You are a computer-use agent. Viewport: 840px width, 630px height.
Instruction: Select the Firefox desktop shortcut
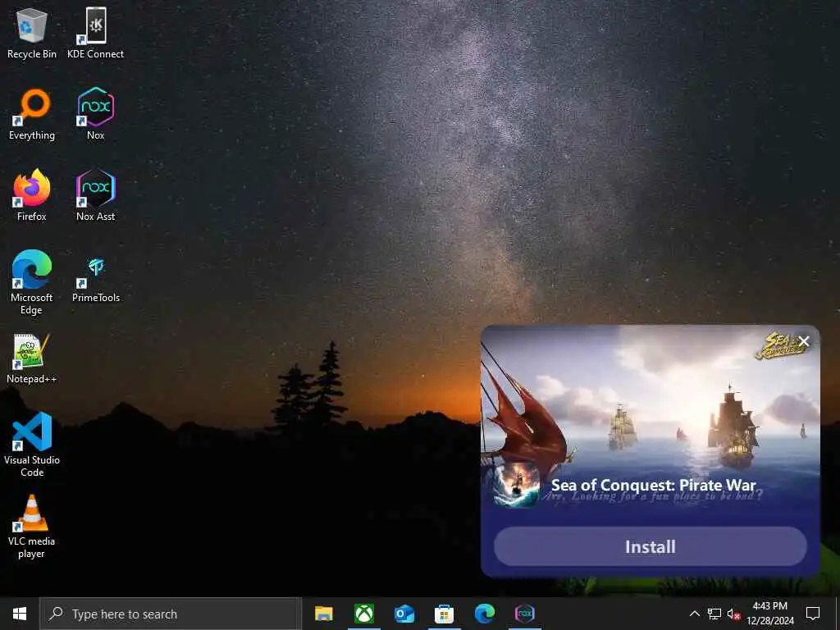[32, 195]
